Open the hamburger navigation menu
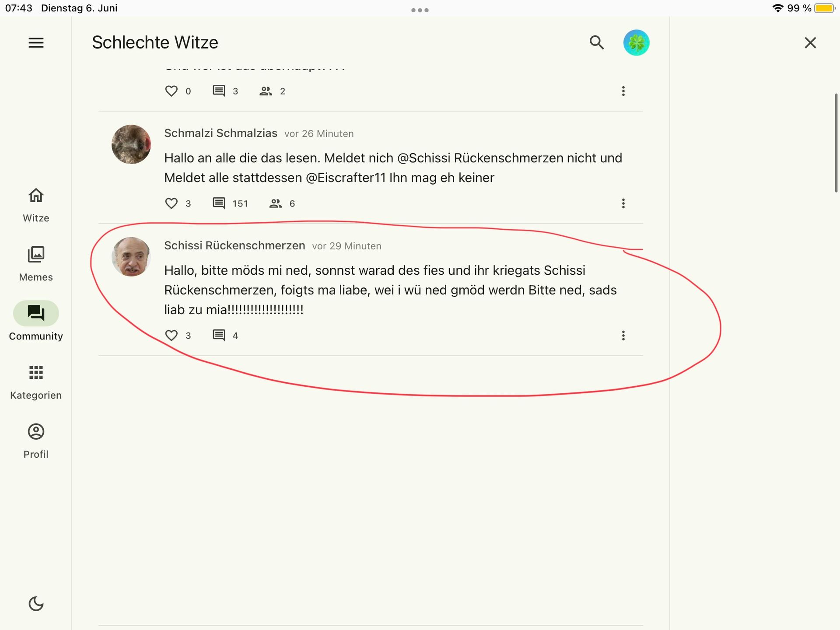 tap(36, 42)
